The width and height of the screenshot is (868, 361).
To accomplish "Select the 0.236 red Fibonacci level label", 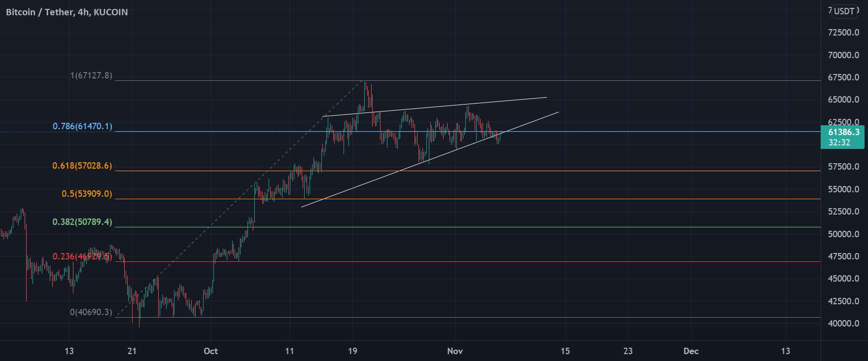I will 82,256.
